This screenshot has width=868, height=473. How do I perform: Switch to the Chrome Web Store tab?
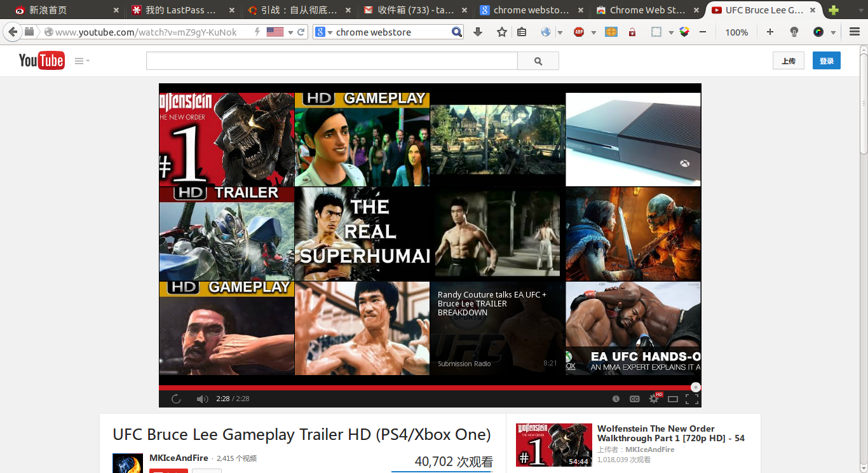[648, 10]
